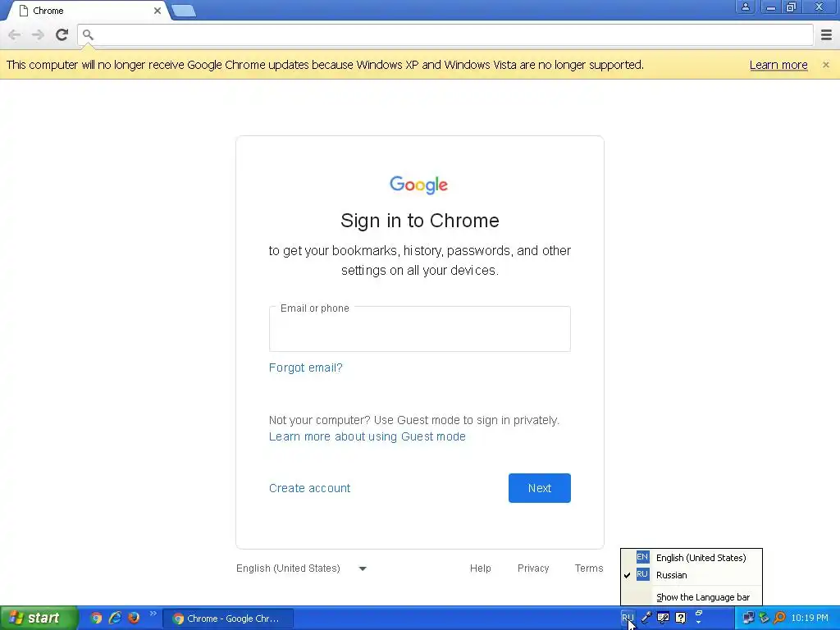This screenshot has width=840, height=630.
Task: Open the Help link in footer
Action: click(x=480, y=568)
